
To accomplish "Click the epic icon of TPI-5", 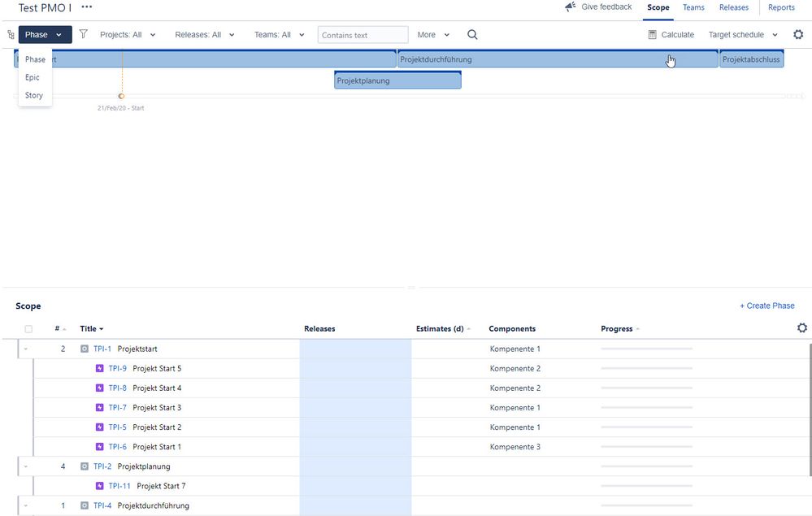I will click(100, 427).
